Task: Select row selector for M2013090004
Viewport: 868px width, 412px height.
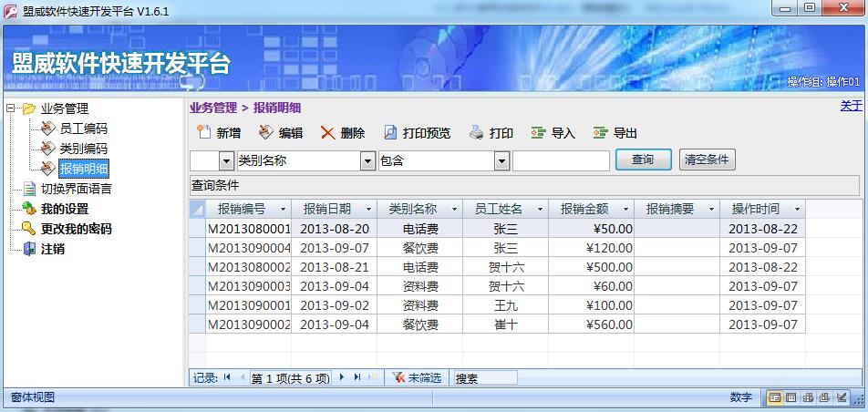Action: 197,248
